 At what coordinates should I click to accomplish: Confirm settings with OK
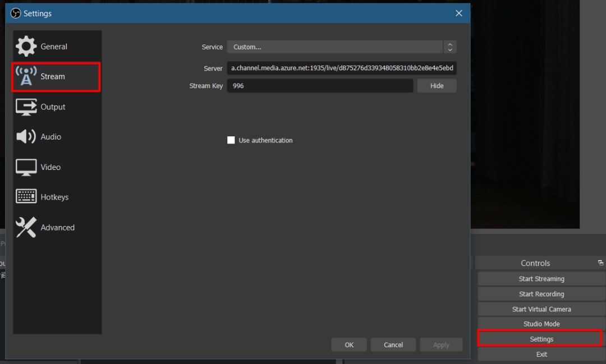click(349, 345)
